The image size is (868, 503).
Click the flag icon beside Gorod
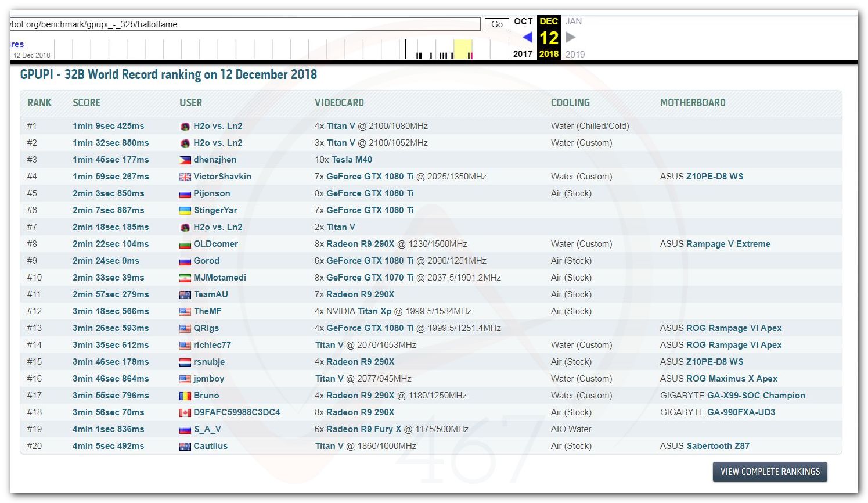pyautogui.click(x=185, y=261)
